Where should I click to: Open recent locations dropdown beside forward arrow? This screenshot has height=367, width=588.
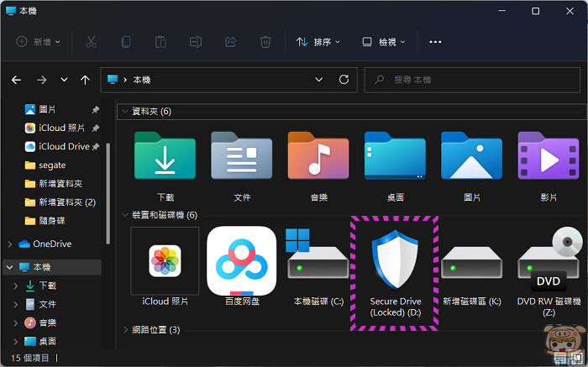(64, 80)
